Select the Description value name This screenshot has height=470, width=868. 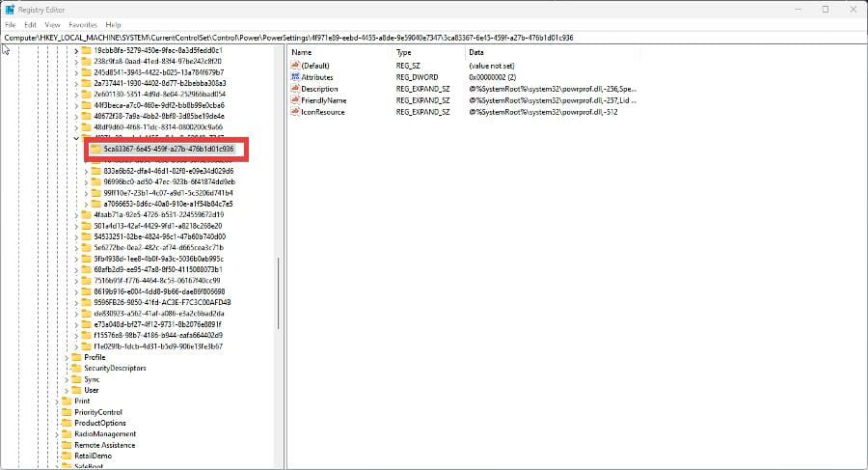[x=319, y=89]
